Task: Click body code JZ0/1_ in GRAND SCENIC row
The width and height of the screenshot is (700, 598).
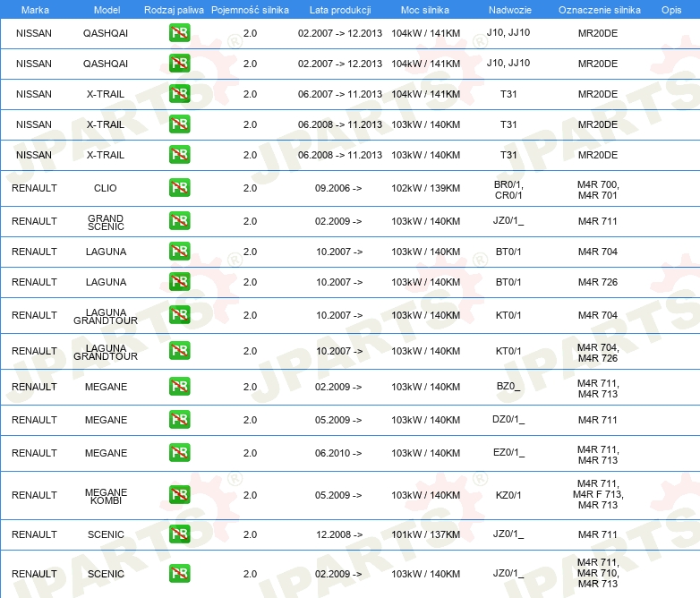Action: [x=508, y=220]
